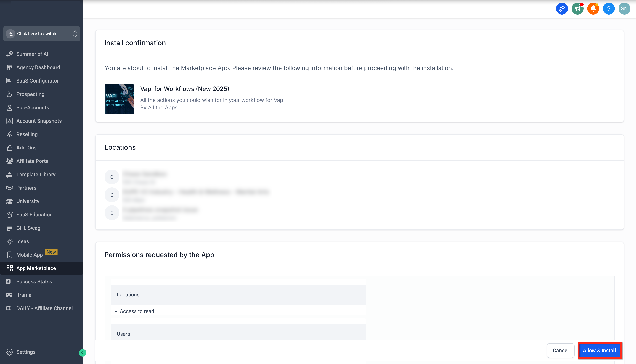The width and height of the screenshot is (636, 364).
Task: Click the blue help question mark icon
Action: click(609, 9)
